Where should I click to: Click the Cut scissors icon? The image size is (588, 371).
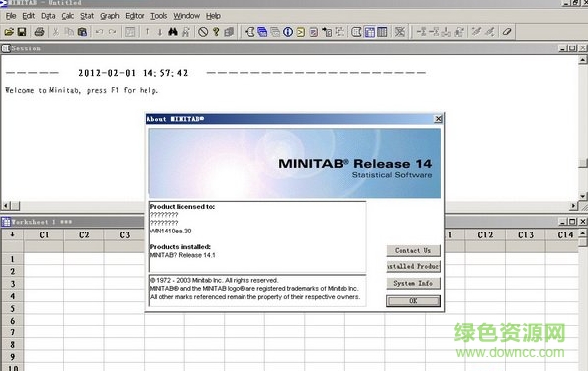pyautogui.click(x=55, y=32)
